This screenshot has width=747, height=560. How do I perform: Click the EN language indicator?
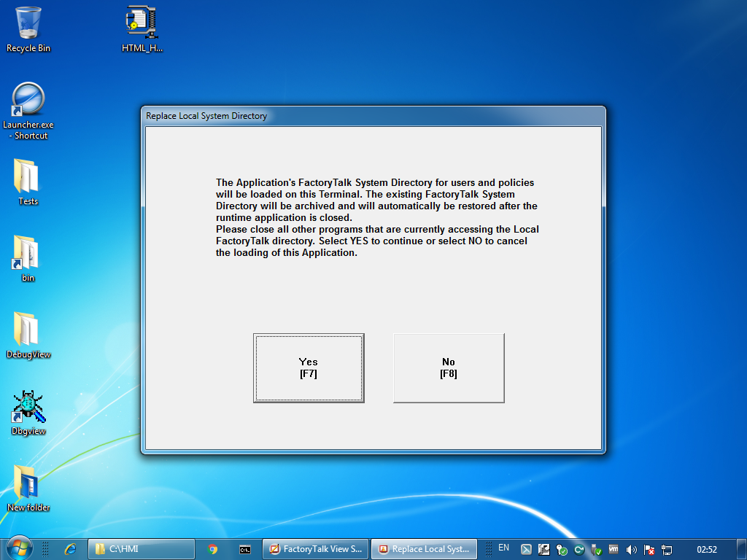(x=503, y=548)
